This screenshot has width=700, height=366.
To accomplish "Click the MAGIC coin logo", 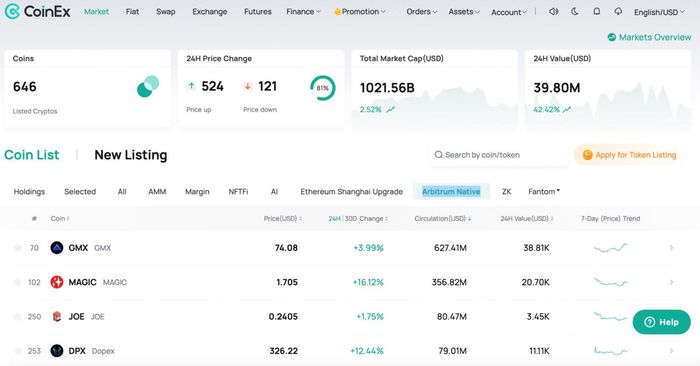I will [57, 282].
